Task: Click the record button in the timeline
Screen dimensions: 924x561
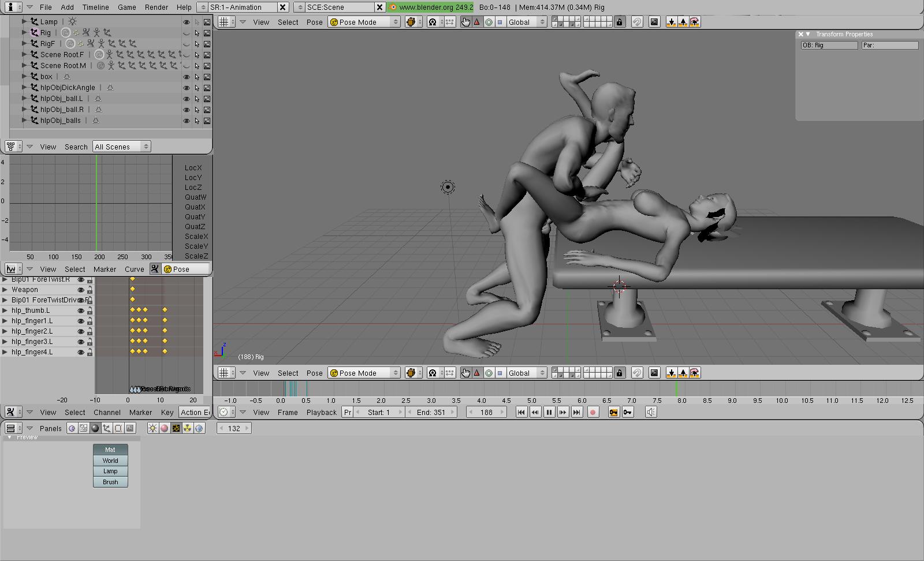Action: tap(593, 412)
